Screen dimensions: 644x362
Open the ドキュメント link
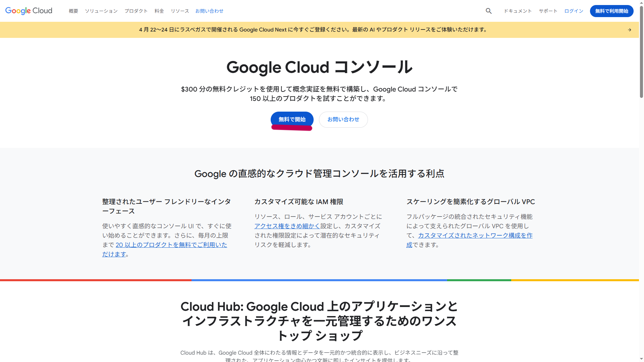[x=518, y=11]
